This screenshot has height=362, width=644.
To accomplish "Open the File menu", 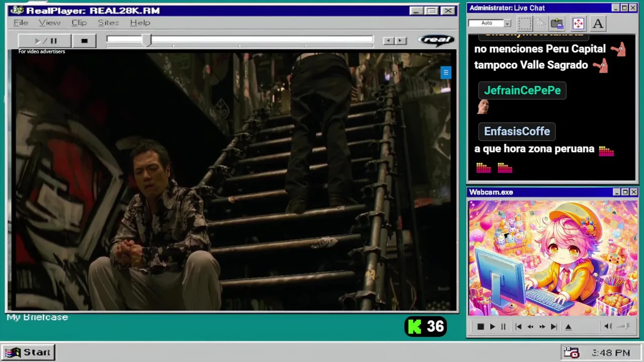I will click(x=21, y=23).
